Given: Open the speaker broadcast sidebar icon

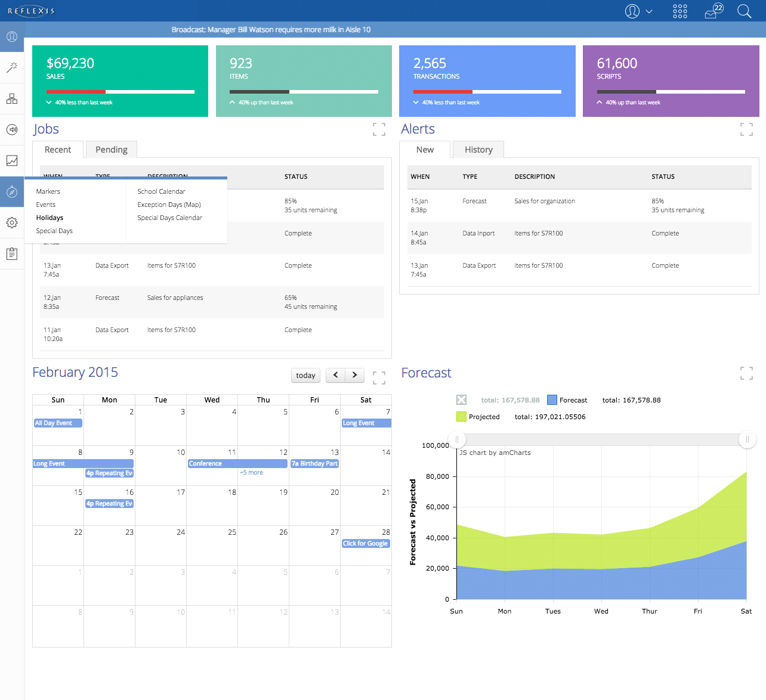Looking at the screenshot, I should (x=12, y=129).
